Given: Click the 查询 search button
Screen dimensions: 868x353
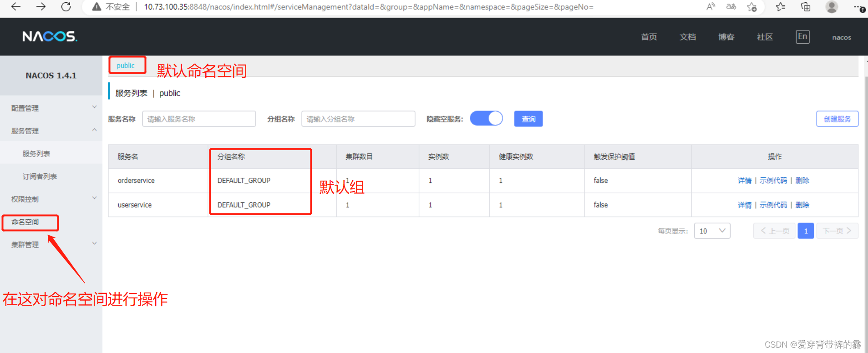Looking at the screenshot, I should click(528, 119).
